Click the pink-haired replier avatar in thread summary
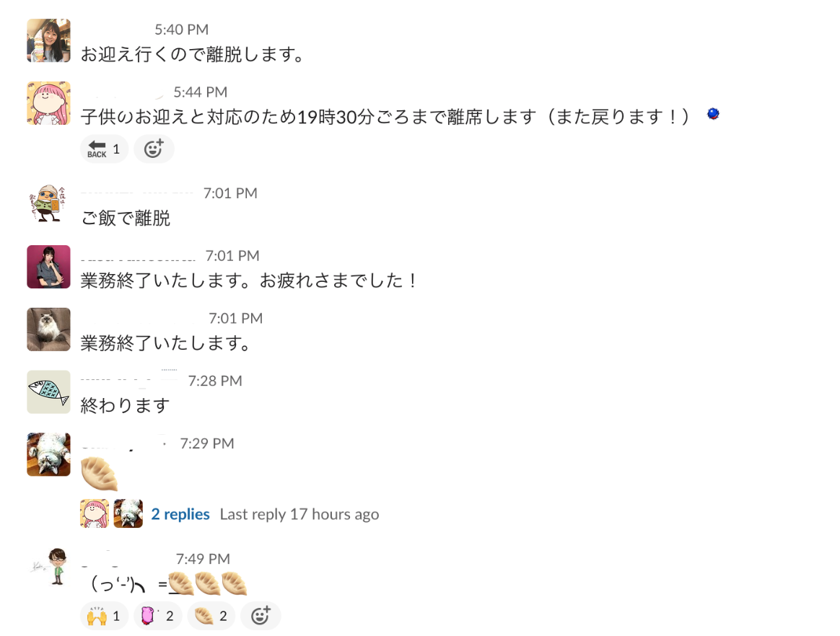840x636 pixels. (x=95, y=513)
